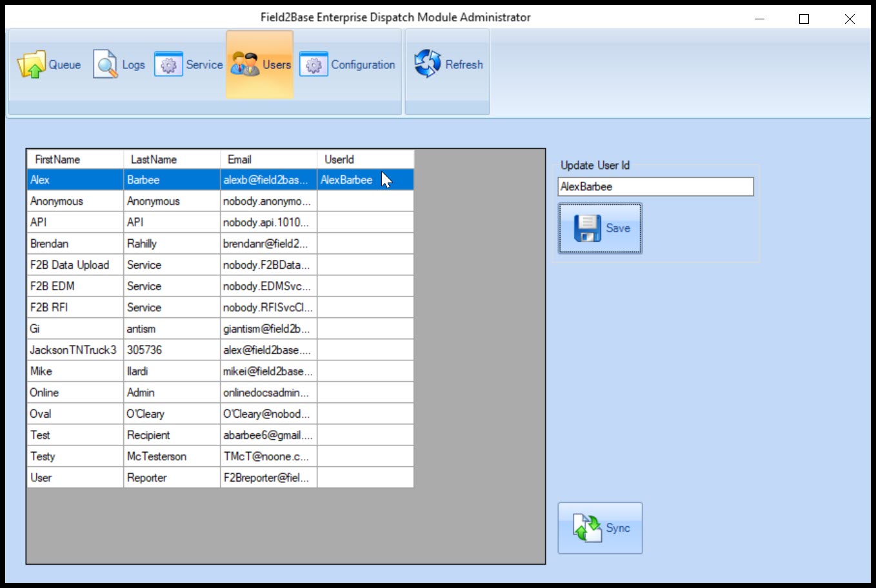Select the 'Online' first name cell
The image size is (876, 588).
click(75, 393)
